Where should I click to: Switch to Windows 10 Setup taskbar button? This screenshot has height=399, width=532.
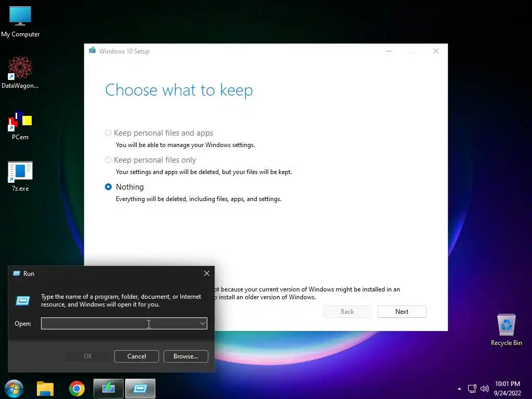109,389
